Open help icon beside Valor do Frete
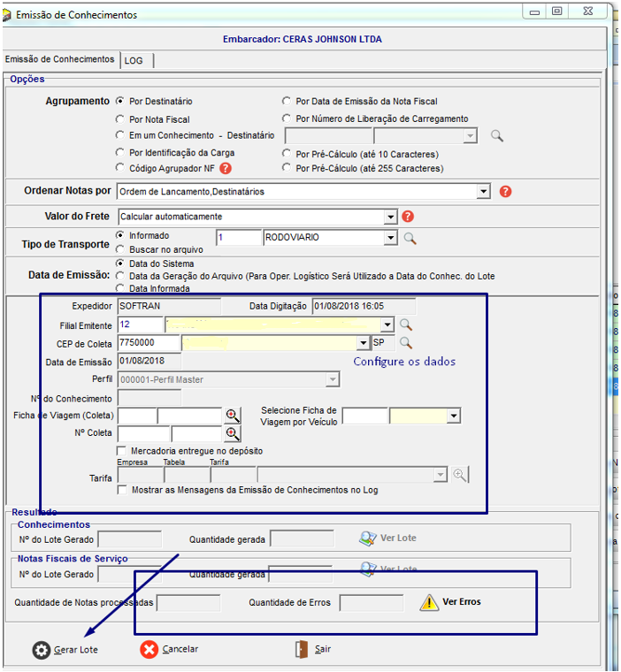The image size is (621, 672). pos(408,217)
